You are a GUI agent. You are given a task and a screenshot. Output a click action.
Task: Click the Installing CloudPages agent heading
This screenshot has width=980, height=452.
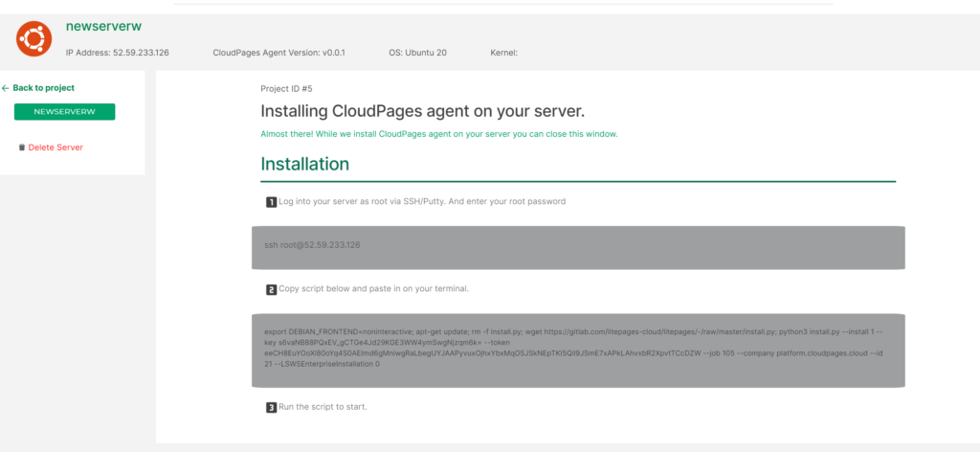422,111
